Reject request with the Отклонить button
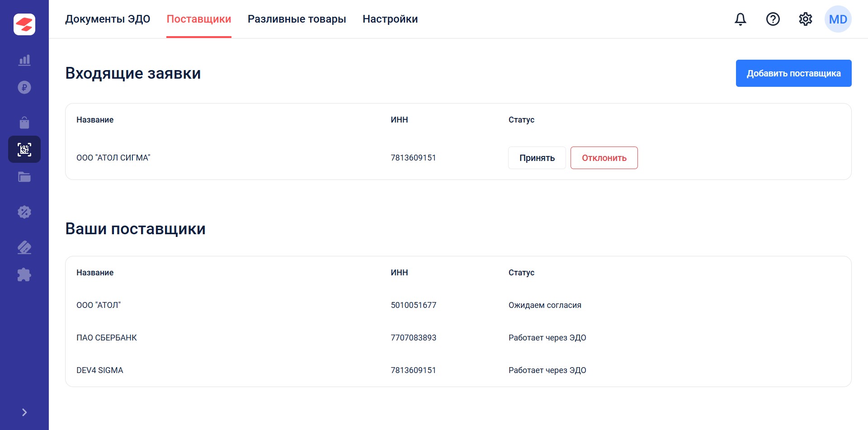 coord(604,158)
